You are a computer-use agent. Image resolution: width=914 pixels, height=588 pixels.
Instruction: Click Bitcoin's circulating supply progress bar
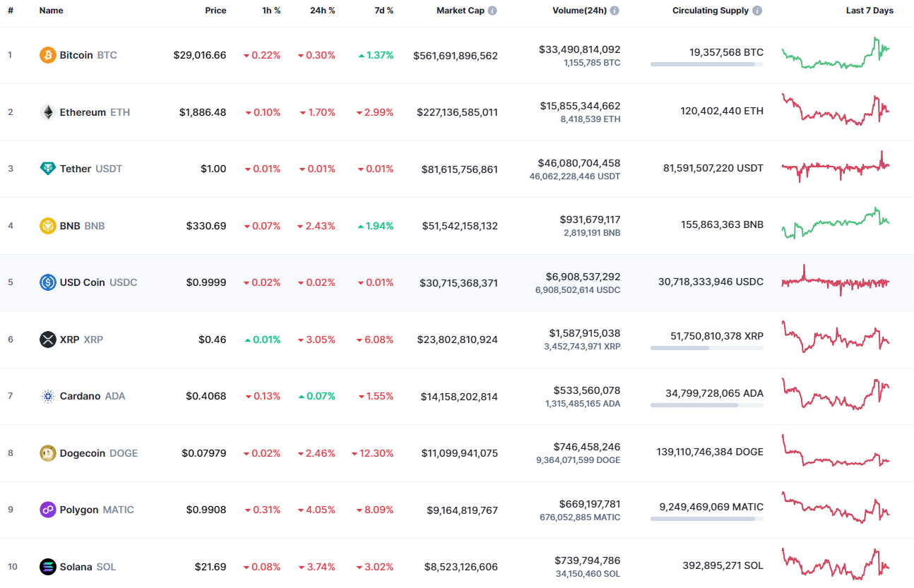(x=706, y=65)
